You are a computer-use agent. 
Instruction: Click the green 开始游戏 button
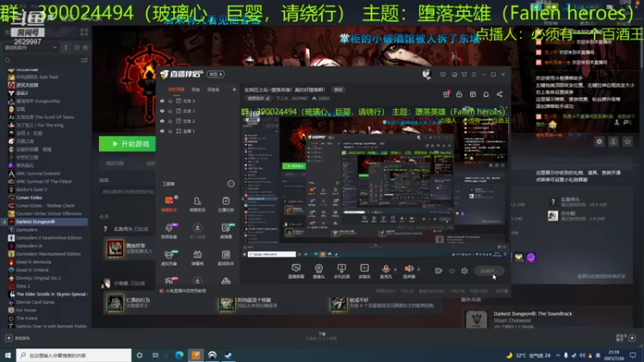[127, 144]
